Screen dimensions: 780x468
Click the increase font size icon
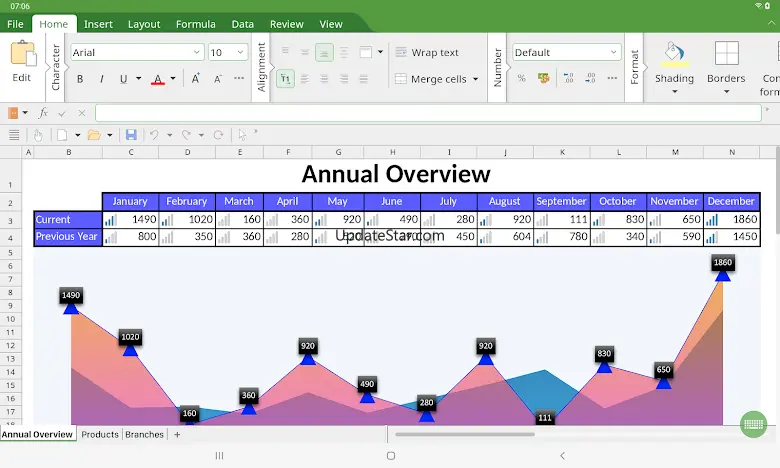[195, 79]
